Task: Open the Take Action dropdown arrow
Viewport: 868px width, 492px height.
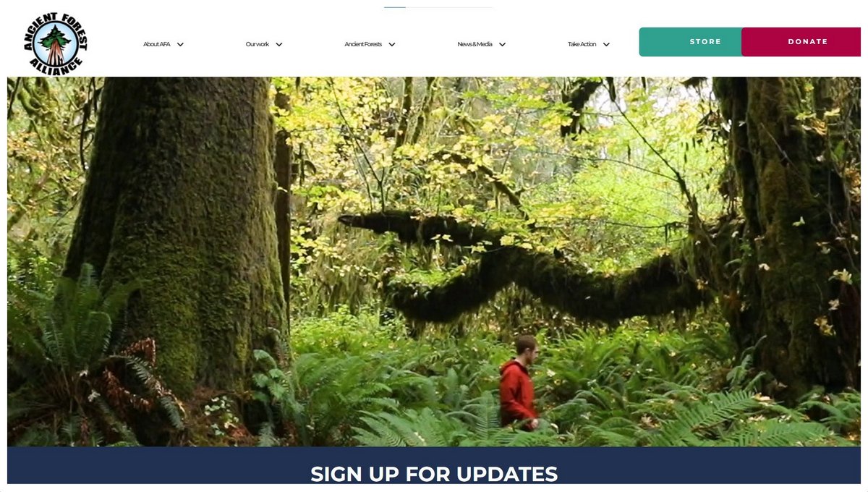Action: click(x=606, y=45)
